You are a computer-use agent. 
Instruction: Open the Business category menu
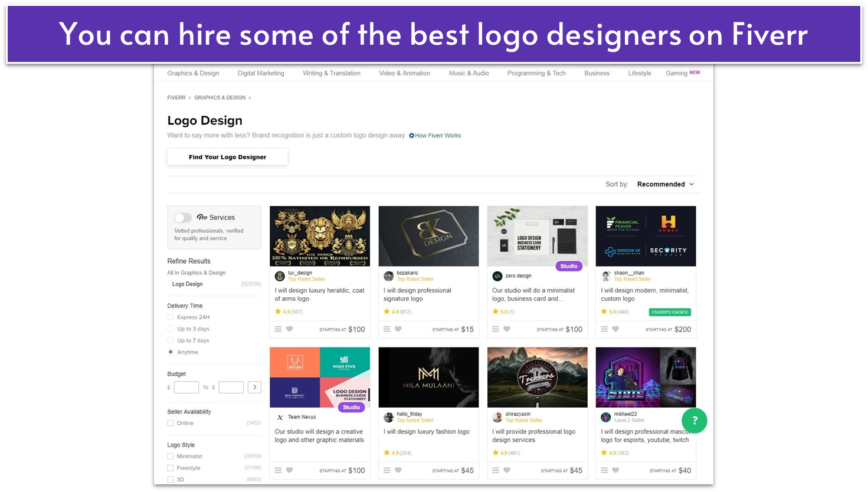597,73
